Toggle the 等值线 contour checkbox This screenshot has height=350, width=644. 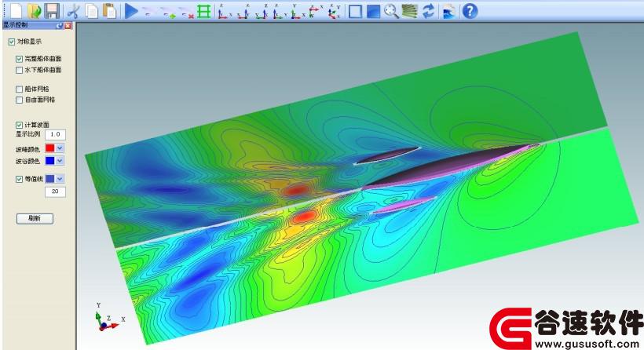pyautogui.click(x=19, y=179)
